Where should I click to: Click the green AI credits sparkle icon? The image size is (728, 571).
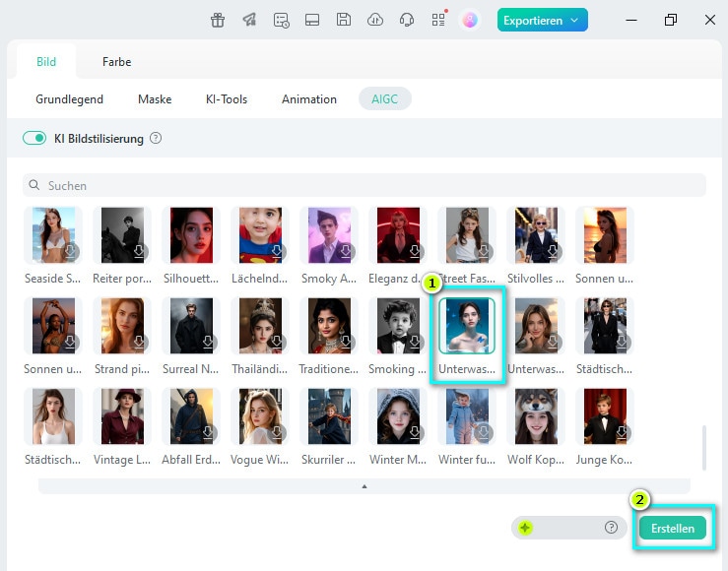pos(526,528)
